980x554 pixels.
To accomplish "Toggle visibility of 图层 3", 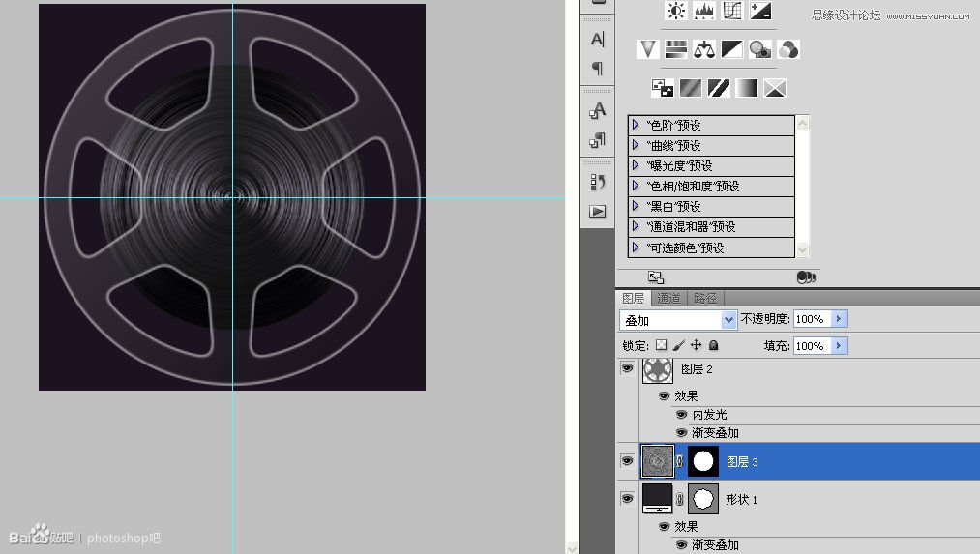I will tap(627, 462).
